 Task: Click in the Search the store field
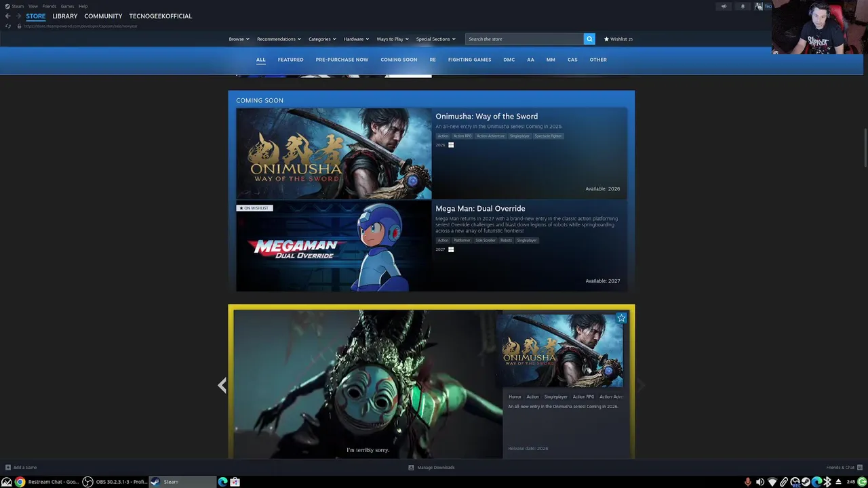pos(524,39)
